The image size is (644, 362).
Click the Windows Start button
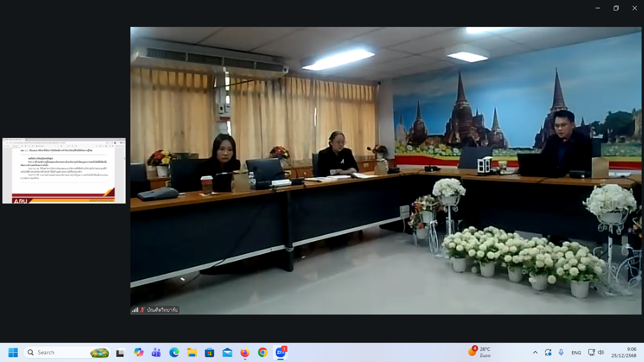[x=13, y=353]
